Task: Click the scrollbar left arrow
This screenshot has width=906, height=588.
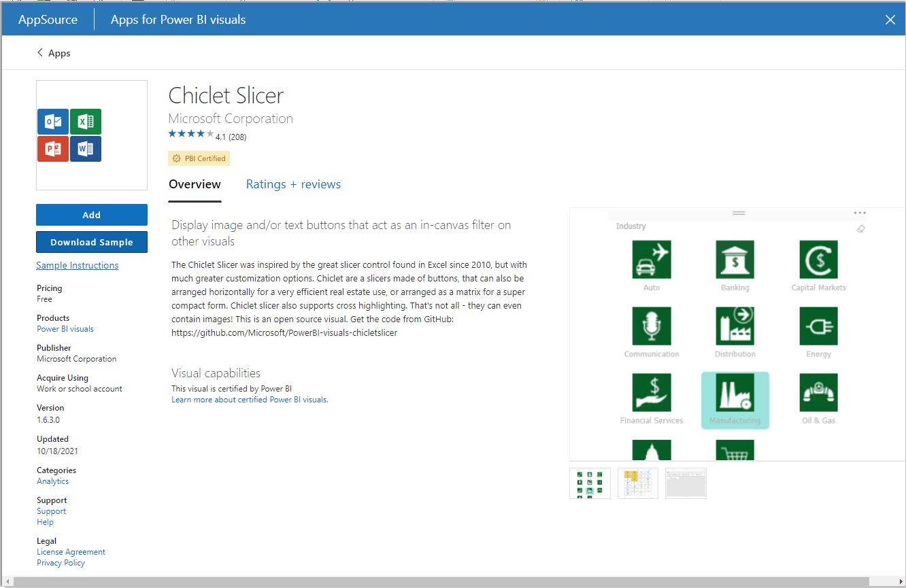Action: 7,582
